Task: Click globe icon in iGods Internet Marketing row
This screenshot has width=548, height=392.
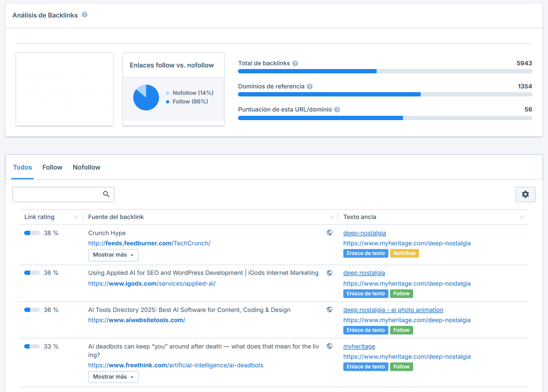Action: coord(330,273)
